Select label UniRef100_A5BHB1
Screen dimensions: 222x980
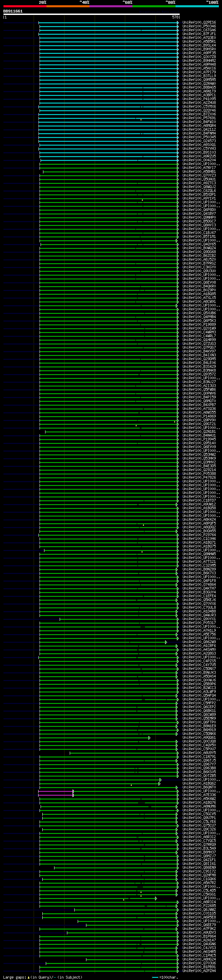click(199, 172)
